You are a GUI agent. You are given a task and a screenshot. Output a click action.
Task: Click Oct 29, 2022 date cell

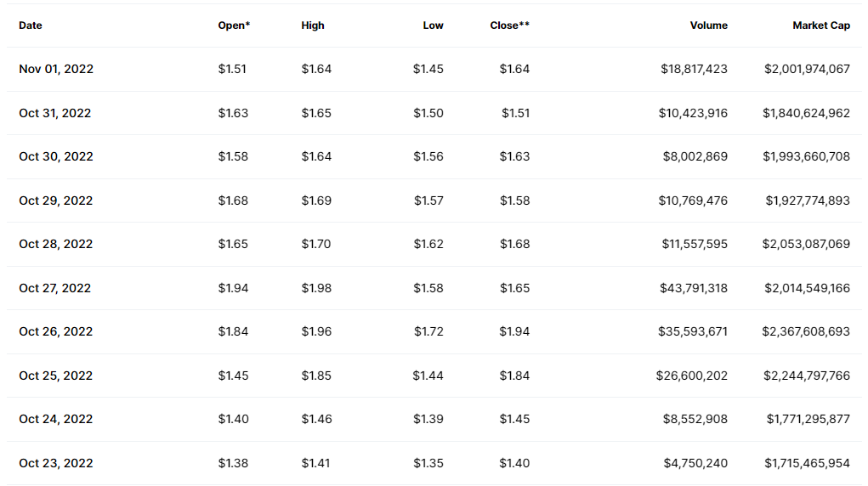[55, 201]
